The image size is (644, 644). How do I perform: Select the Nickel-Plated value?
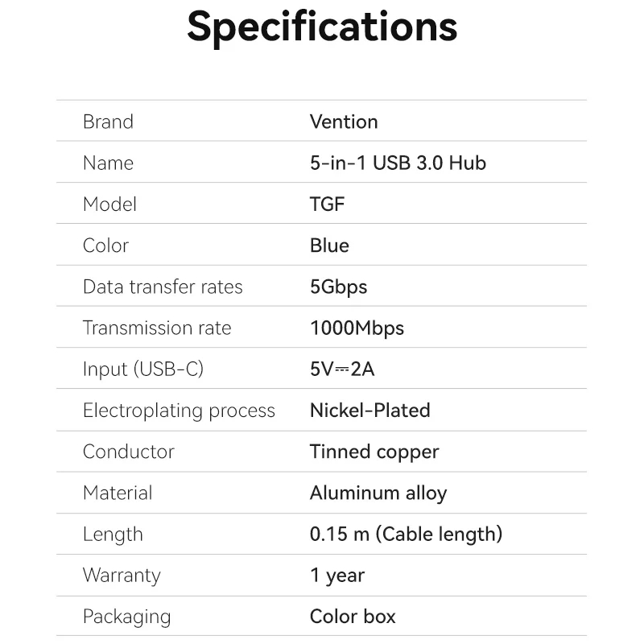(369, 411)
